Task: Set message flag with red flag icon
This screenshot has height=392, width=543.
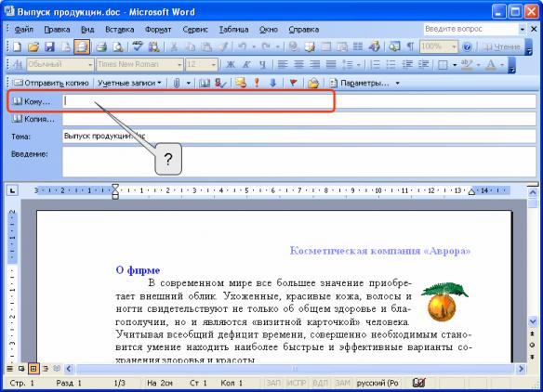Action: point(293,83)
